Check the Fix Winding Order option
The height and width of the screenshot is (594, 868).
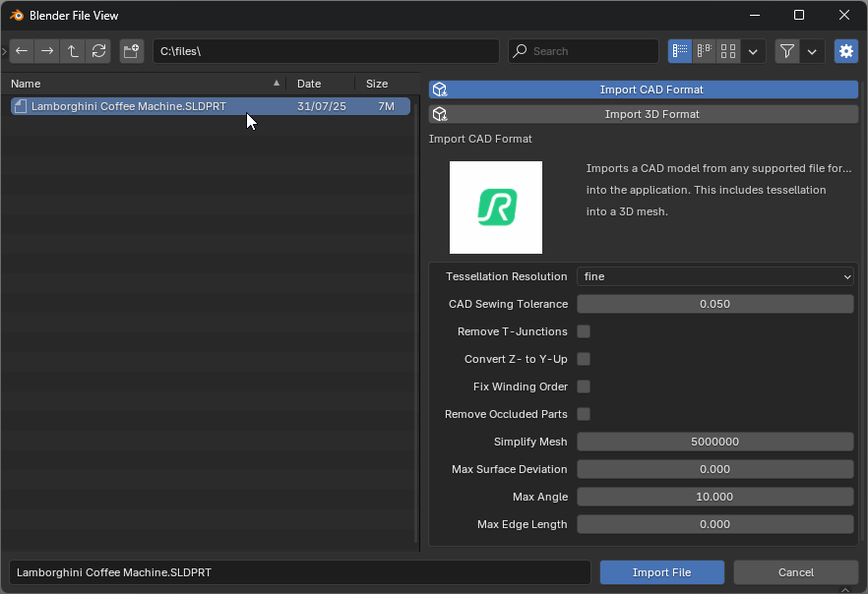[584, 386]
